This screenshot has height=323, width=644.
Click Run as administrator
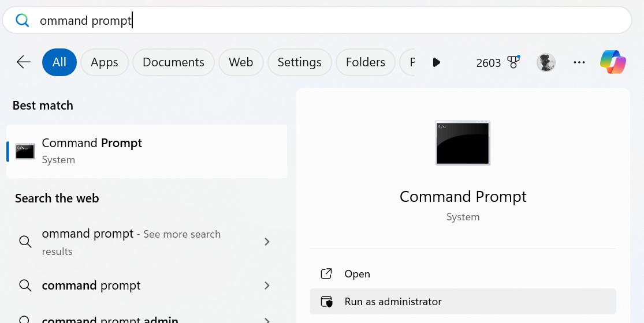393,302
